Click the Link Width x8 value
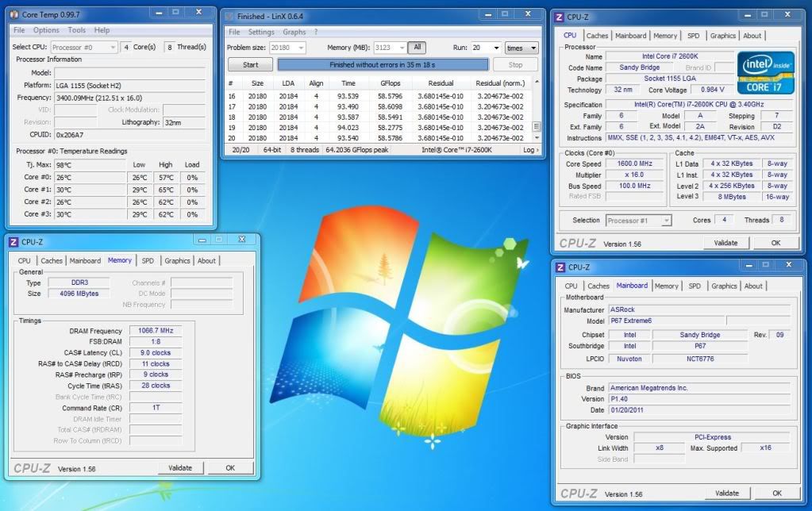This screenshot has width=812, height=511. [660, 448]
